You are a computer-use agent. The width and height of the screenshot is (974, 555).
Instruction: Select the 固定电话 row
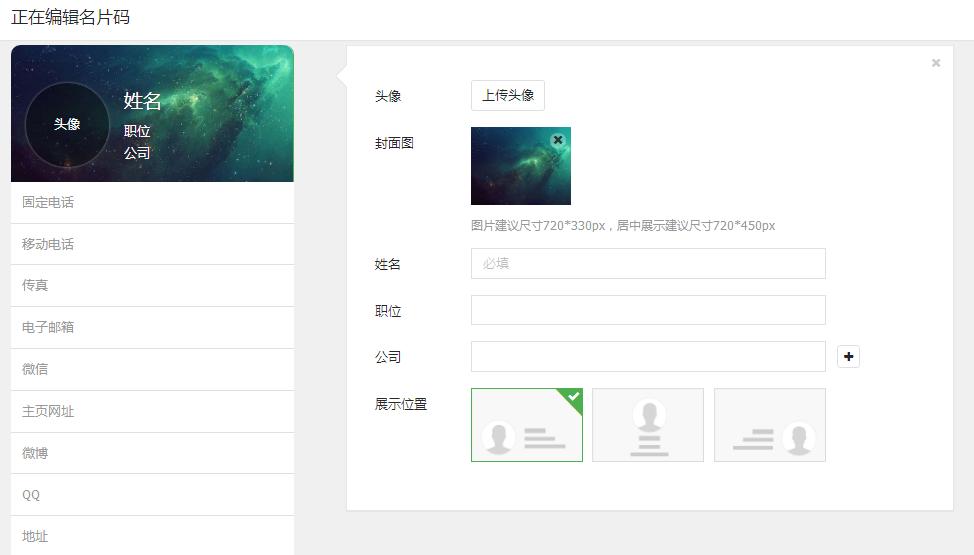tap(152, 203)
